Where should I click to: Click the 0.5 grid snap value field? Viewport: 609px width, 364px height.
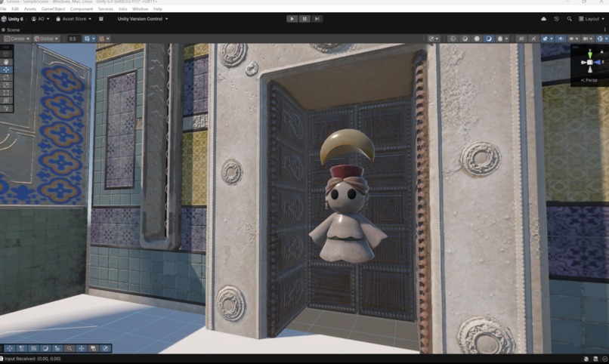(73, 39)
